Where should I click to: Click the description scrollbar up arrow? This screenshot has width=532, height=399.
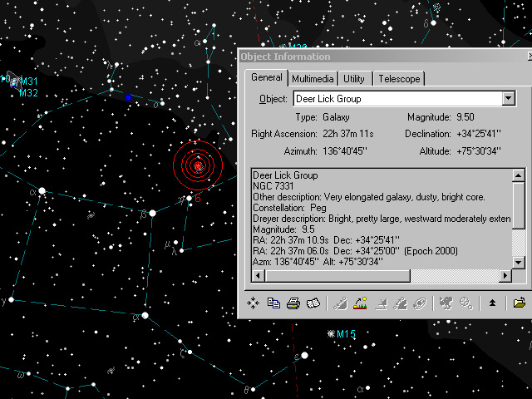point(518,175)
